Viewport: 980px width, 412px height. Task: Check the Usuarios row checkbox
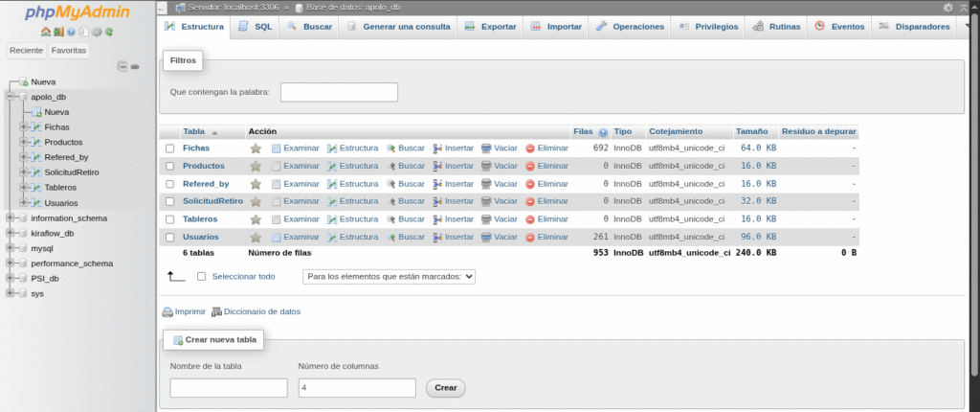click(x=169, y=238)
